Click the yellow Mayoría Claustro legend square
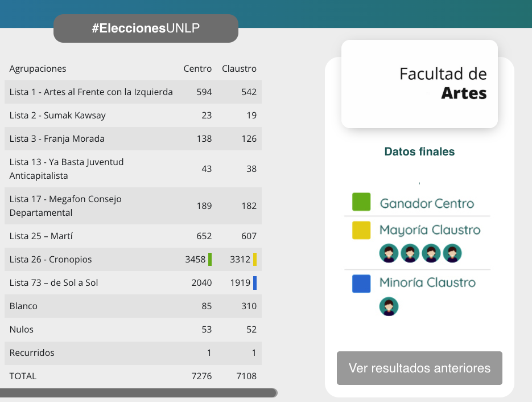Image resolution: width=532 pixels, height=402 pixels. tap(361, 230)
